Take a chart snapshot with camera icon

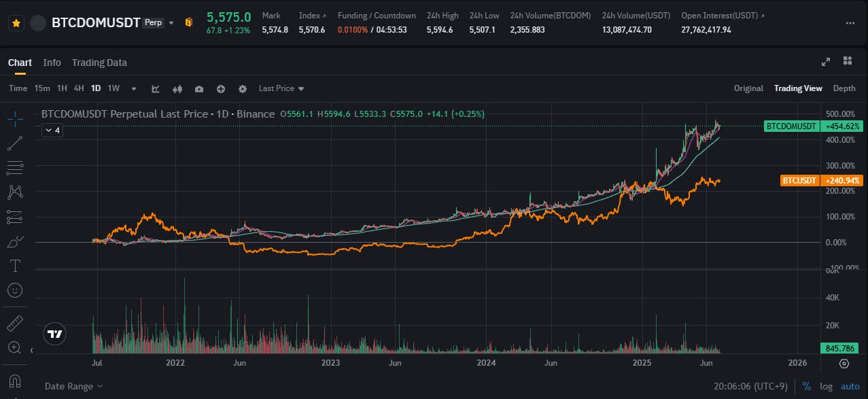[198, 88]
